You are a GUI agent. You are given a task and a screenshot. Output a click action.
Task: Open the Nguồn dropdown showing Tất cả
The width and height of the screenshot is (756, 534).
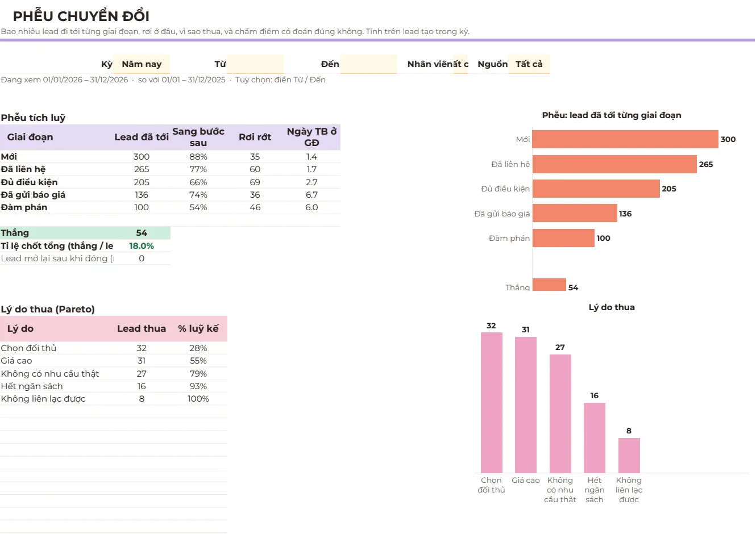click(x=529, y=64)
